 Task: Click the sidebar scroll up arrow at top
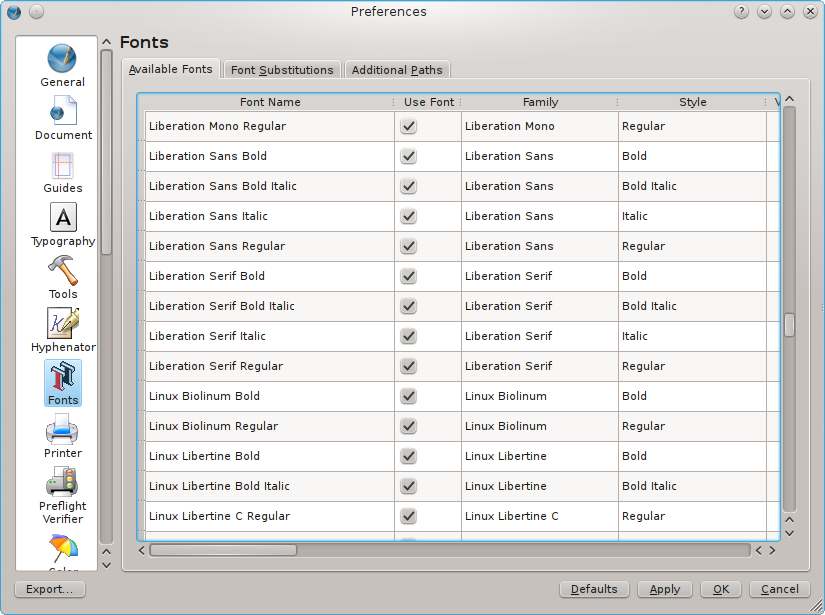tap(106, 42)
